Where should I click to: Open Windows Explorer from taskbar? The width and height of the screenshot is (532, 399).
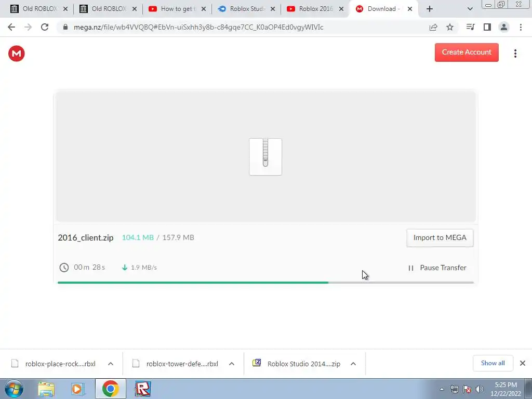point(46,389)
